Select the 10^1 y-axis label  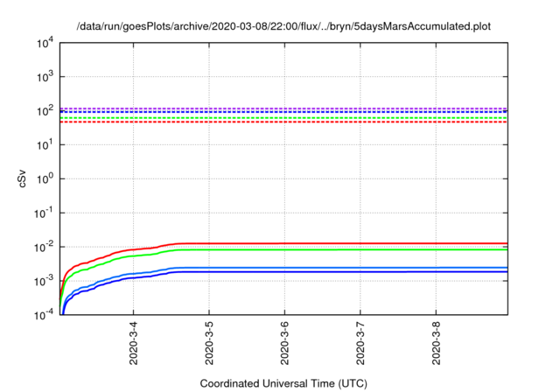click(x=45, y=145)
